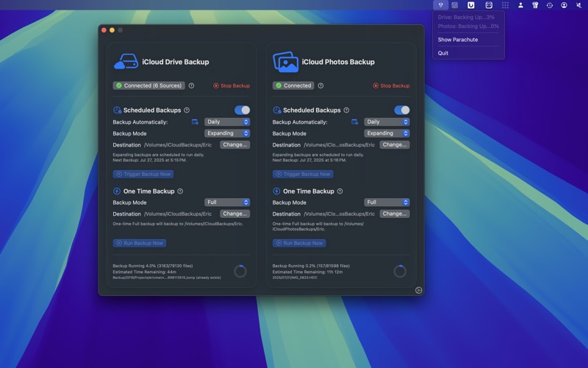Click the lightning icon beside Photos One Time Backup
The image size is (588, 368).
tap(276, 191)
